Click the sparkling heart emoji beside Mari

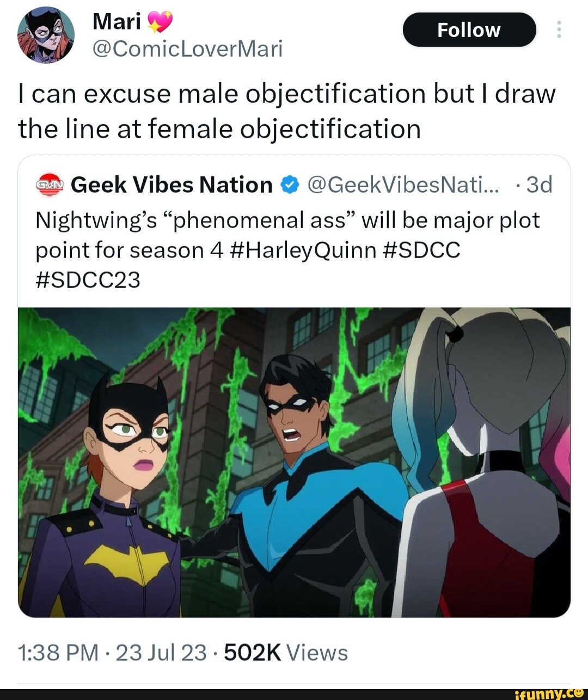(160, 22)
